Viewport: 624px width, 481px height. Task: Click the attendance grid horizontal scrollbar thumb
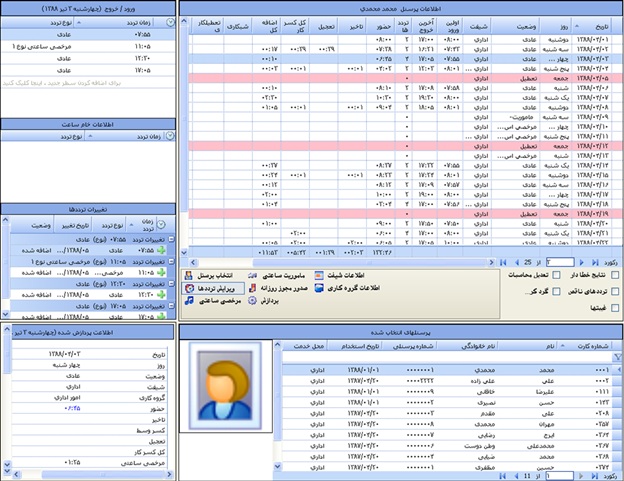[x=370, y=263]
